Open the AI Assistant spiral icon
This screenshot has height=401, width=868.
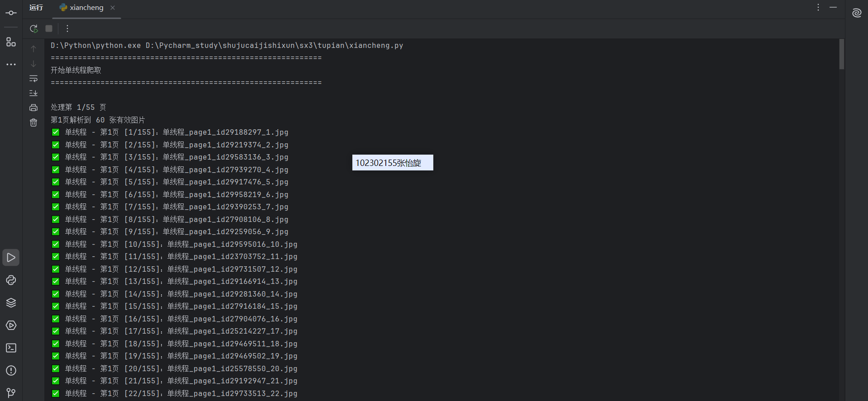[x=857, y=13]
